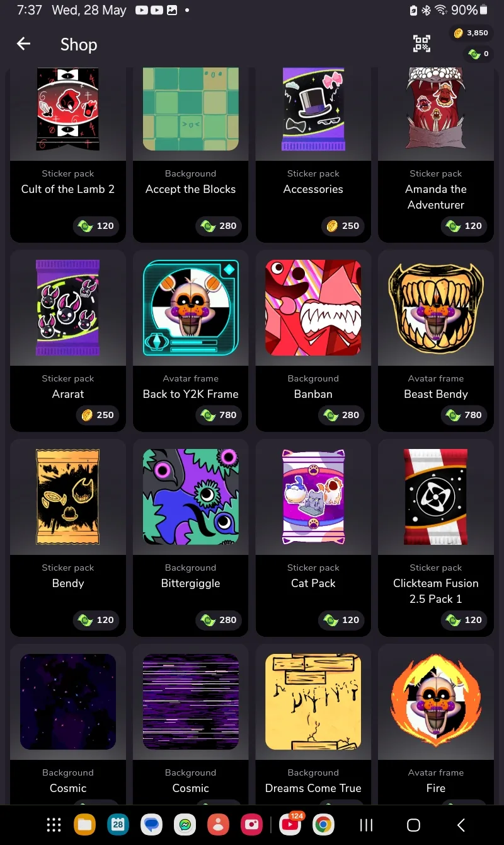Buy Accessories pack for 250 coins
The height and width of the screenshot is (845, 504).
(342, 226)
